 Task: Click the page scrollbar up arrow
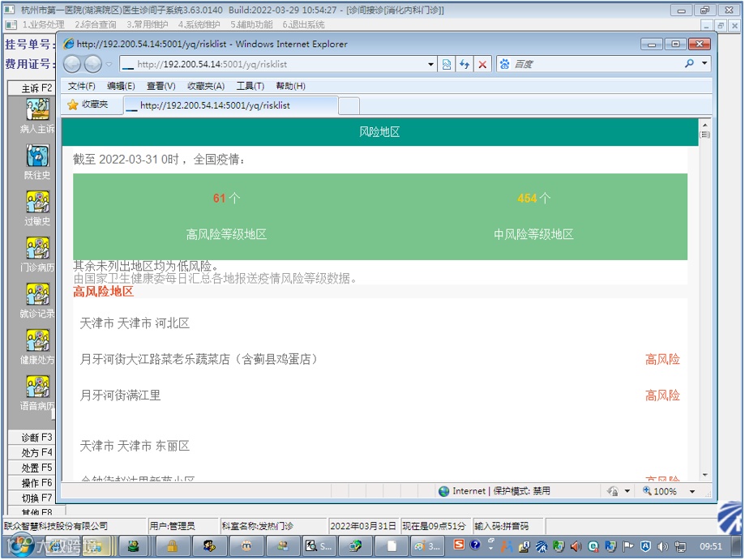705,125
